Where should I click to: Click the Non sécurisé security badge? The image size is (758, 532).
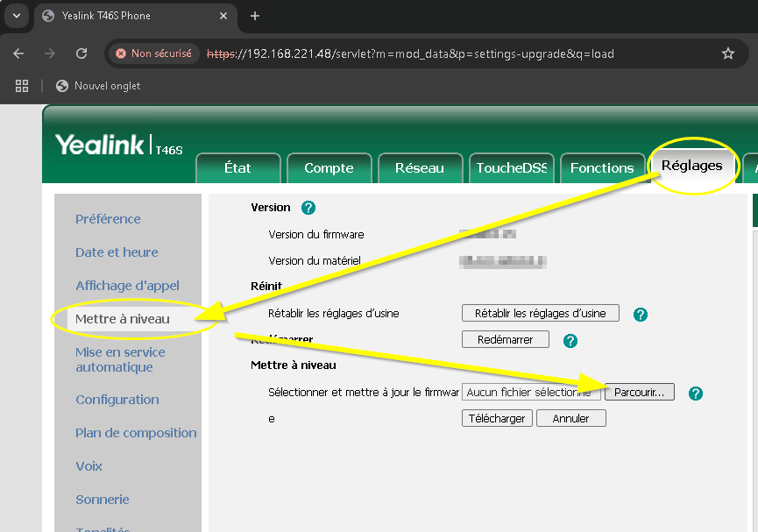pos(155,53)
